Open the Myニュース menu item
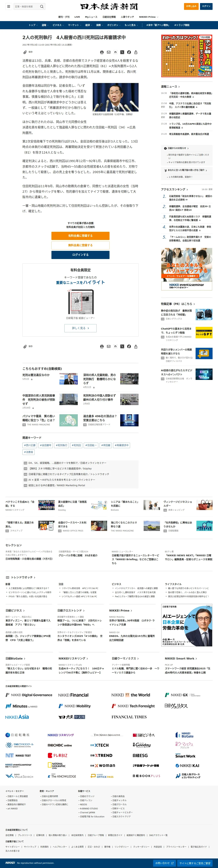This screenshot has height=868, width=218. coord(91,17)
